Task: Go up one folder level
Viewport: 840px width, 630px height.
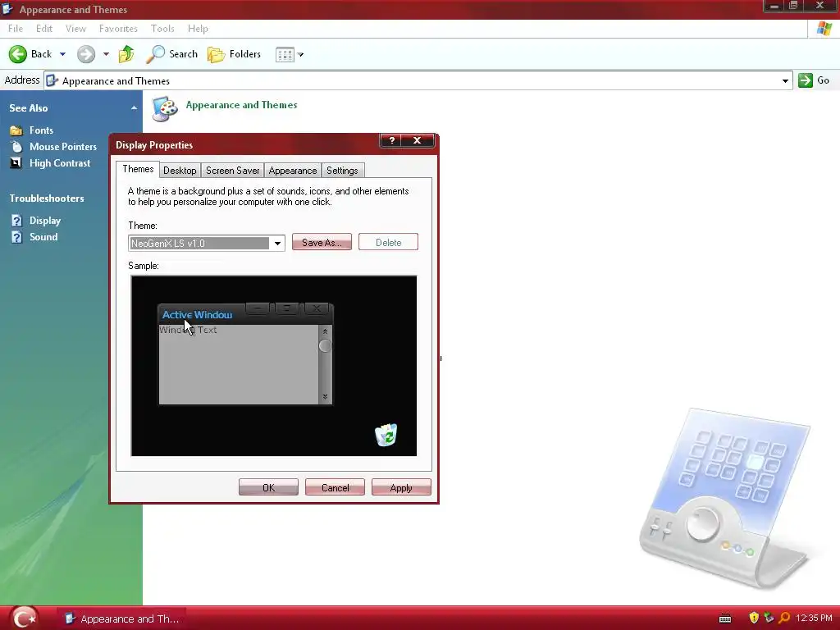Action: point(126,54)
